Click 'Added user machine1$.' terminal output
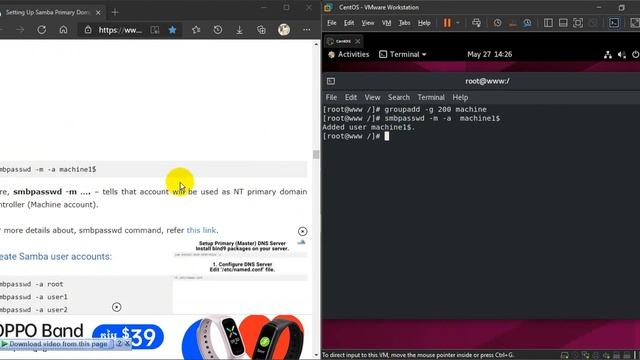640x360 pixels. click(x=369, y=127)
